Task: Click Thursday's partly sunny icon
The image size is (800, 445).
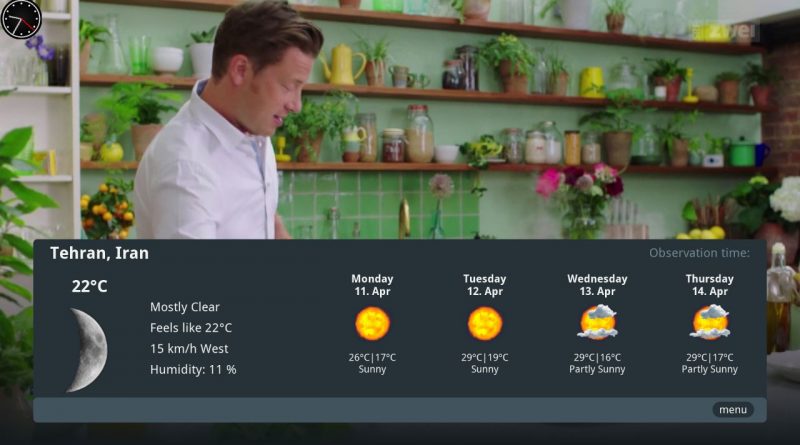Action: click(710, 322)
